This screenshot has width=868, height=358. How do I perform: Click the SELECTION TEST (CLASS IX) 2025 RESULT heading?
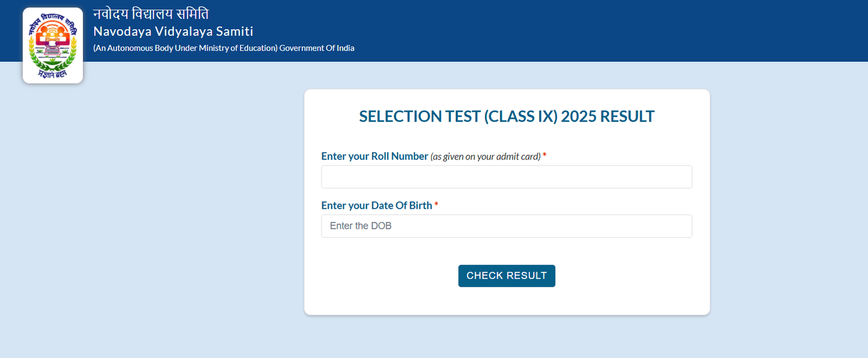(506, 116)
